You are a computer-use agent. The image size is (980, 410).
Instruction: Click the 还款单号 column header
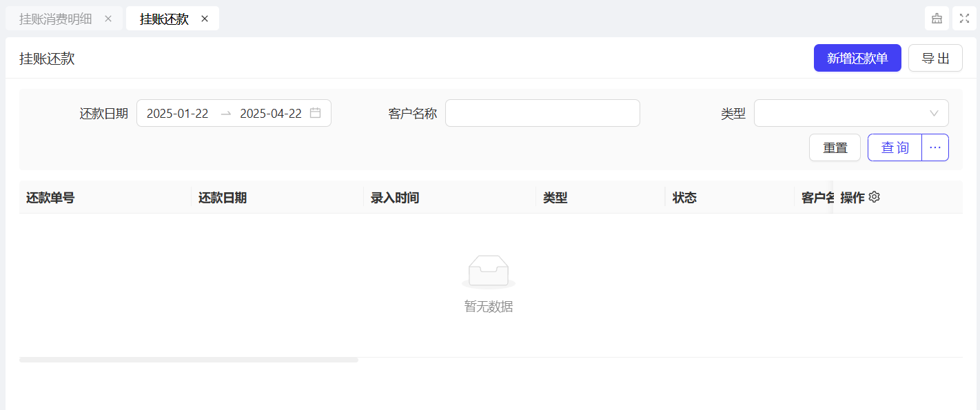click(105, 198)
